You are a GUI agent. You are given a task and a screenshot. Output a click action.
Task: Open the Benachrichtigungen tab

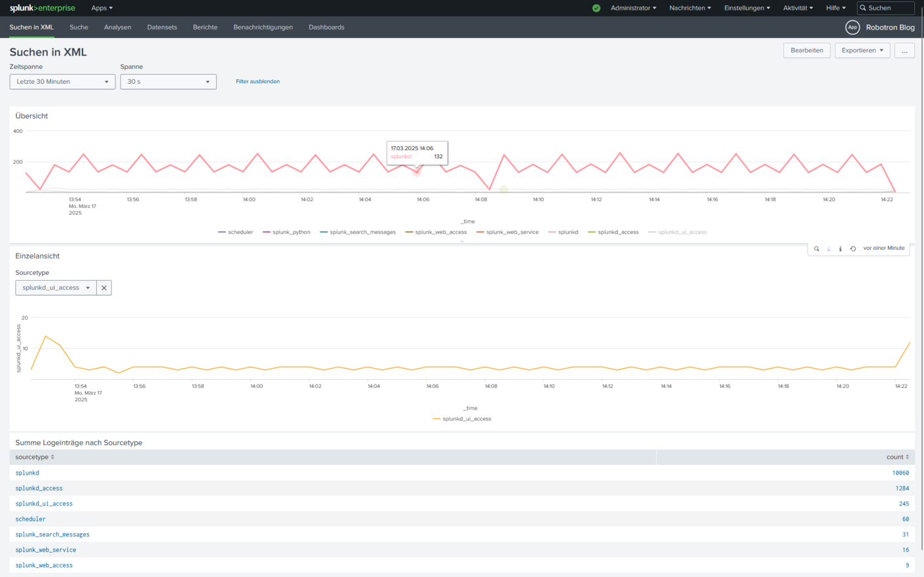(263, 27)
